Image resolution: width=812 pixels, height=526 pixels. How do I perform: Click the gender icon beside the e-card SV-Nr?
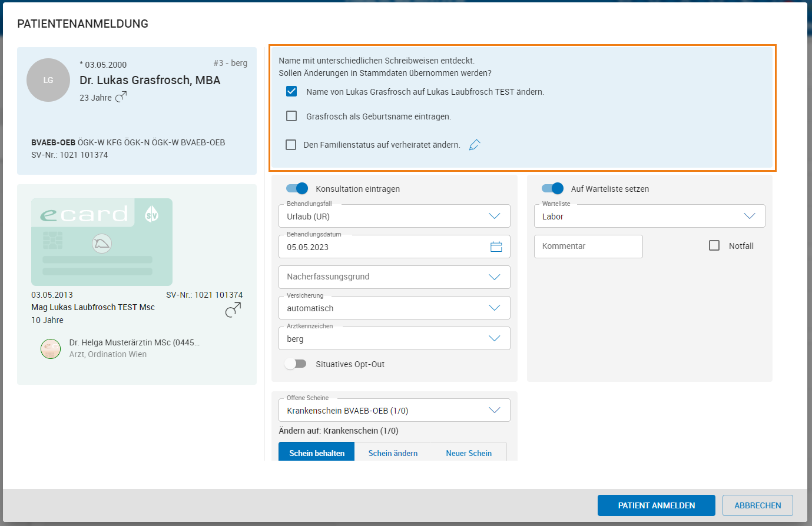pyautogui.click(x=233, y=309)
